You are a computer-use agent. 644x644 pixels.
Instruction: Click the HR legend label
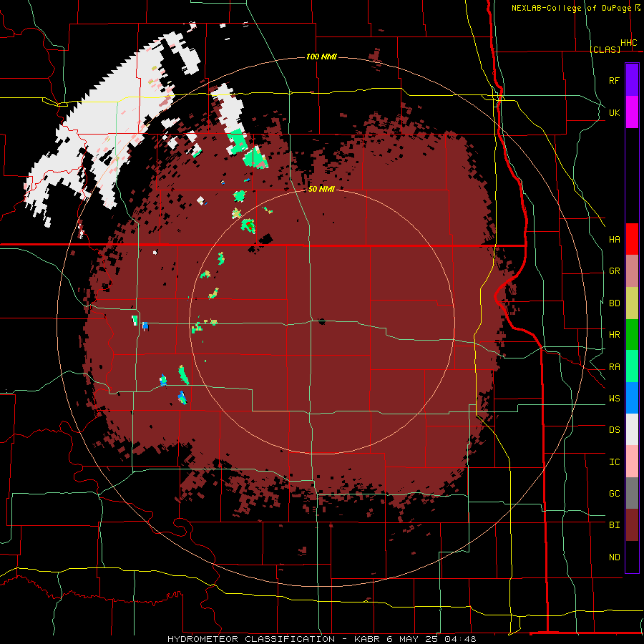click(614, 335)
